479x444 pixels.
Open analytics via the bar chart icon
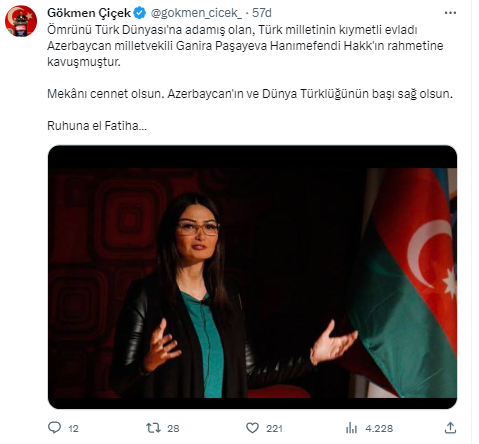point(351,428)
